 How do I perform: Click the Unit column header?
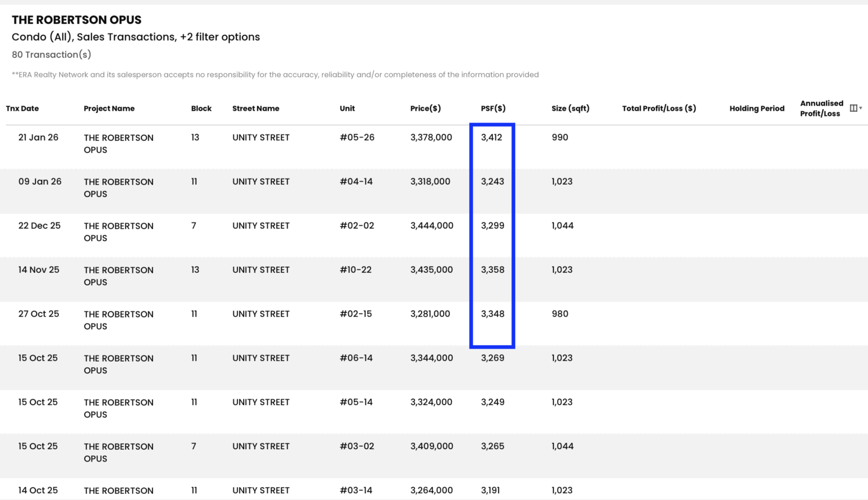(347, 108)
